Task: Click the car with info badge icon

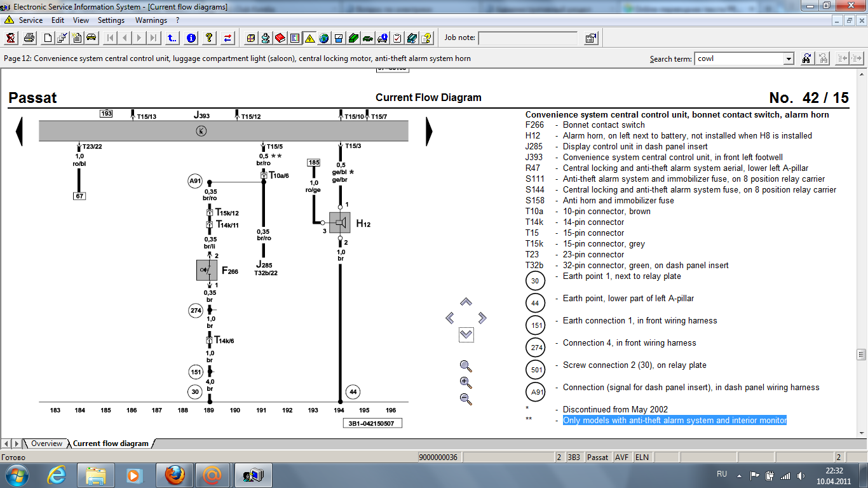Action: click(383, 38)
